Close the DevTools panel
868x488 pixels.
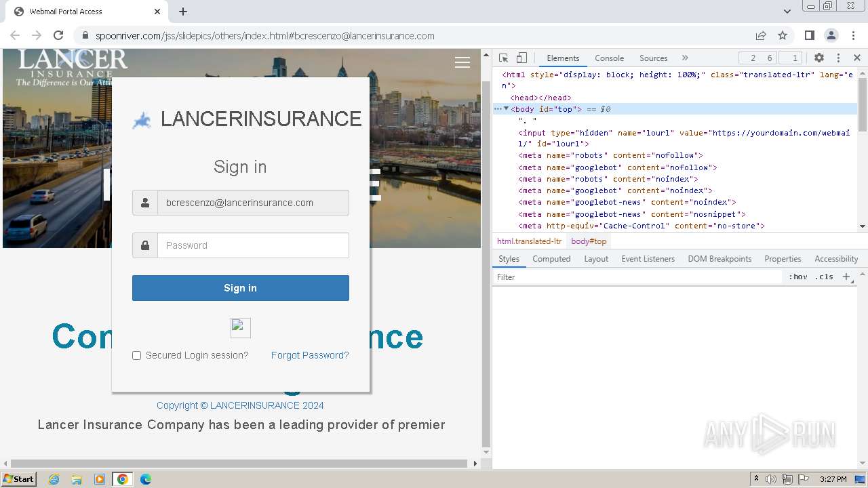pyautogui.click(x=857, y=58)
